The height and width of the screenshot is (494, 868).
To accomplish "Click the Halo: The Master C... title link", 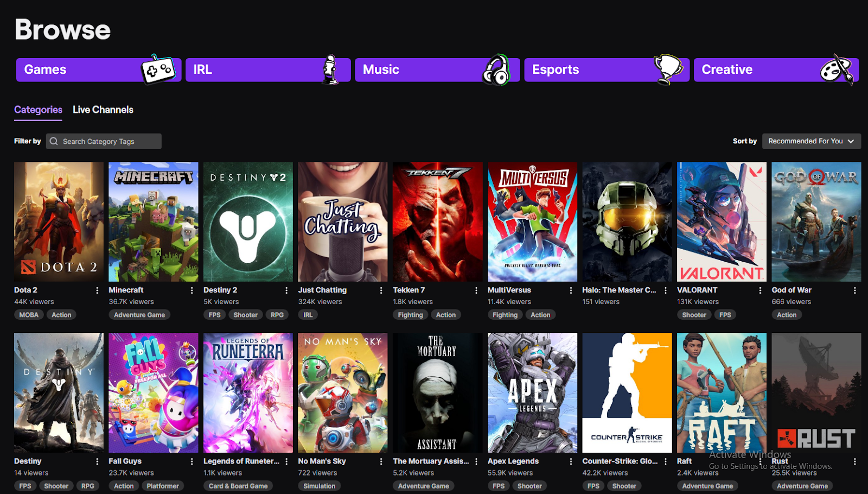I will point(619,290).
